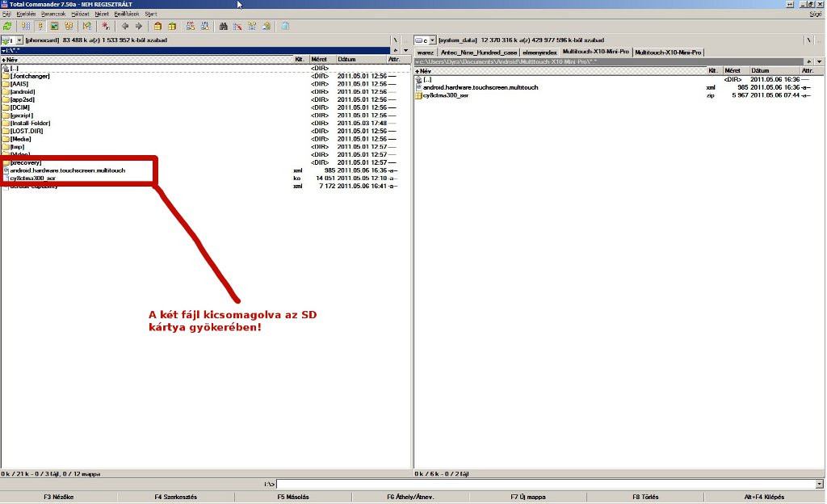Click the F5 Másolás button
The image size is (827, 504).
coord(293,497)
